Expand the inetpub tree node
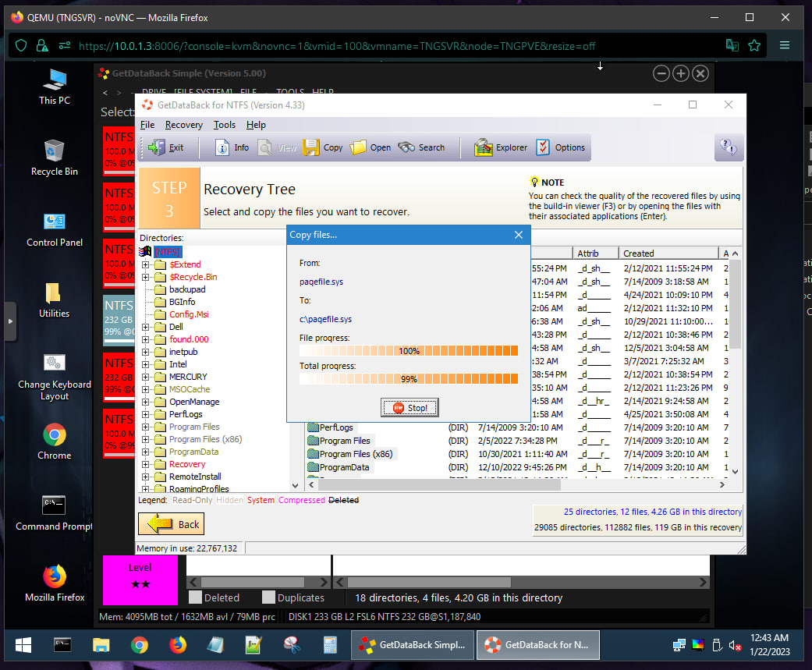812x670 pixels. [146, 352]
